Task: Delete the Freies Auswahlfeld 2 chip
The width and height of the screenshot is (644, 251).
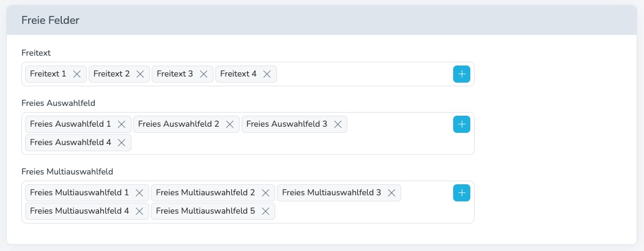Action: 229,124
